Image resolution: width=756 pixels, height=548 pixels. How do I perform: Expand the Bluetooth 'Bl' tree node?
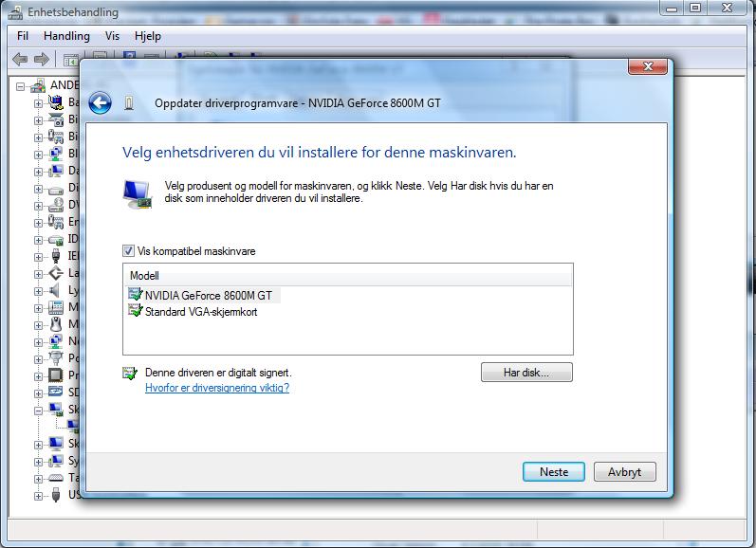[x=38, y=155]
